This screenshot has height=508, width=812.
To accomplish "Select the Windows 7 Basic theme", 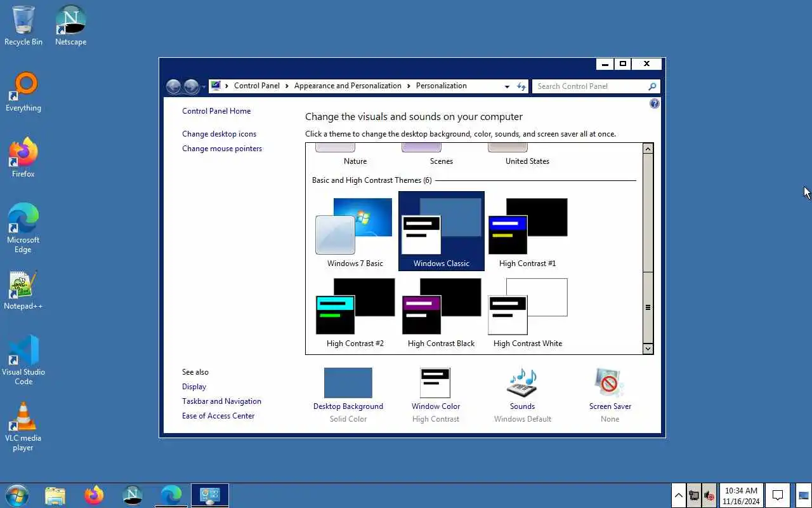I will pos(355,231).
